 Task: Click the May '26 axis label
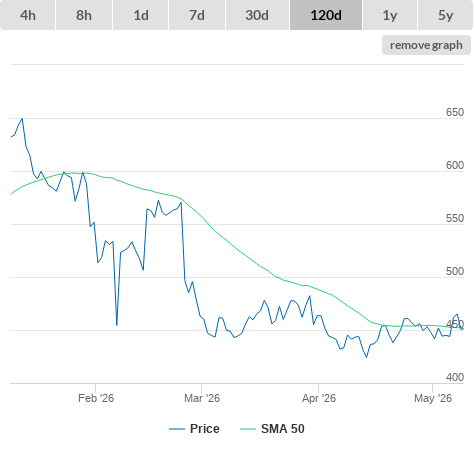(x=433, y=398)
